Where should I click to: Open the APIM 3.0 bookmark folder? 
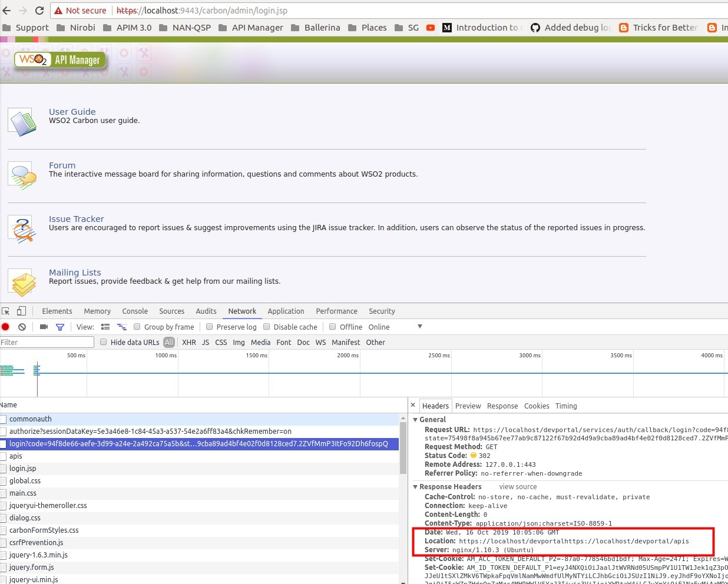pos(127,28)
